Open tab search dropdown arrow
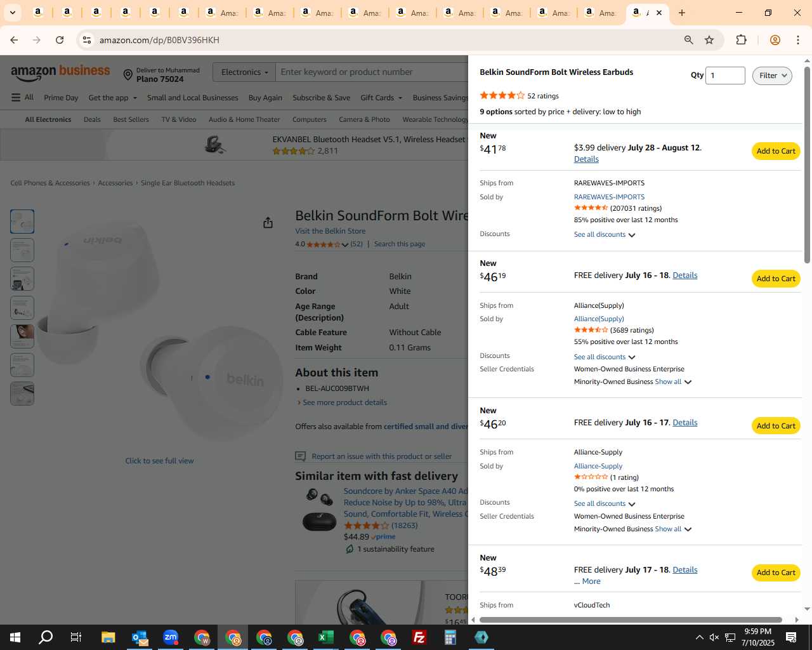 (x=12, y=13)
